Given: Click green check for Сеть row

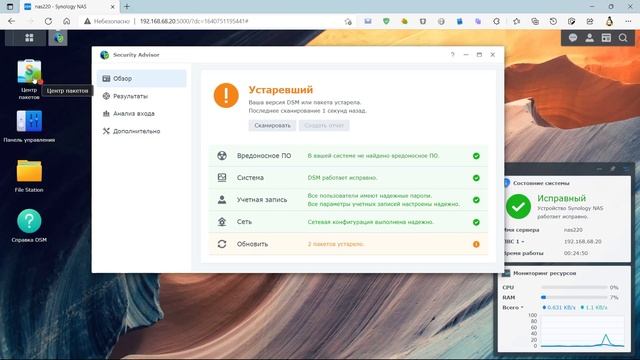Looking at the screenshot, I should 476,222.
